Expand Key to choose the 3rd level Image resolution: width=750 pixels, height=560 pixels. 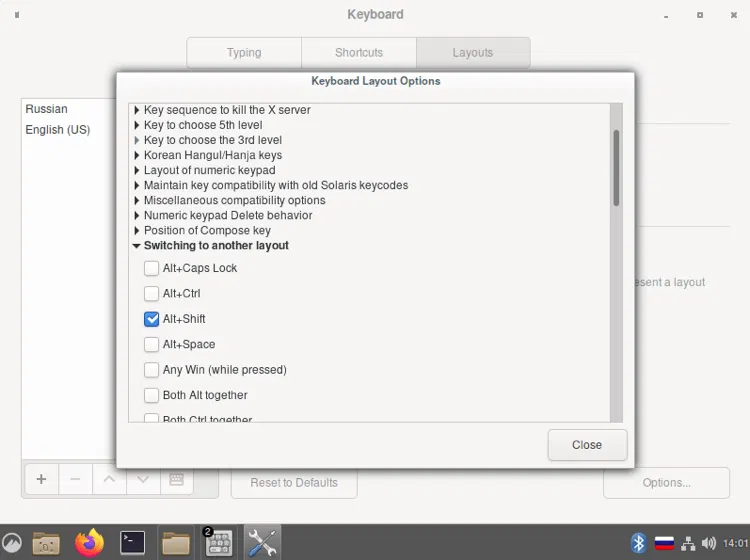tap(137, 140)
